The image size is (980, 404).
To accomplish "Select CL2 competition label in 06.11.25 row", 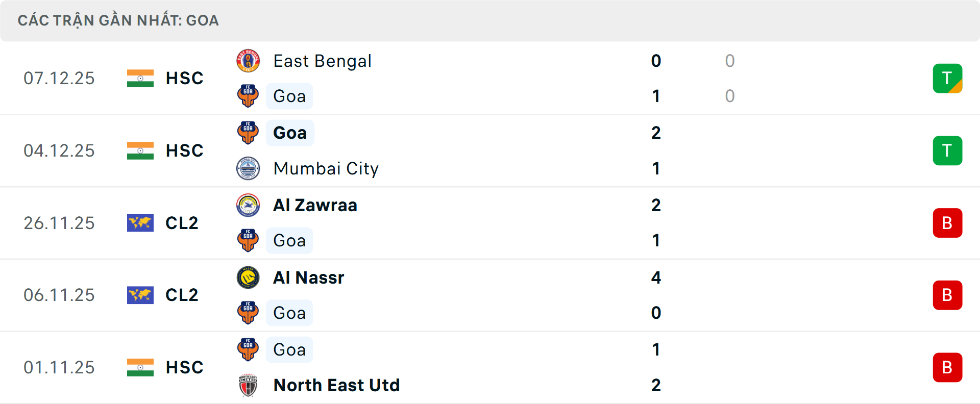I will (182, 295).
